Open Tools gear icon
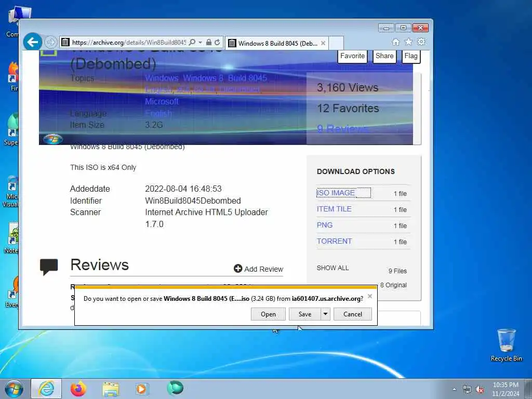This screenshot has width=532, height=399. pos(421,42)
